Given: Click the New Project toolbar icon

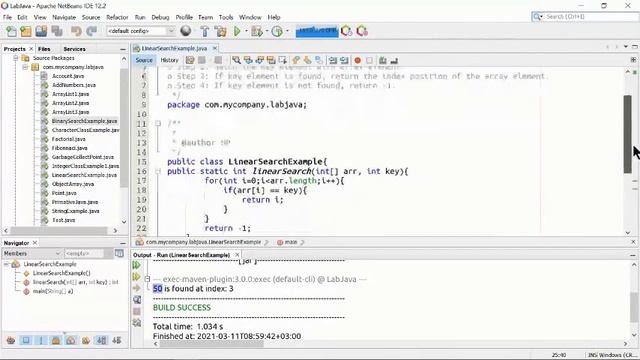Looking at the screenshot, I should point(26,31).
